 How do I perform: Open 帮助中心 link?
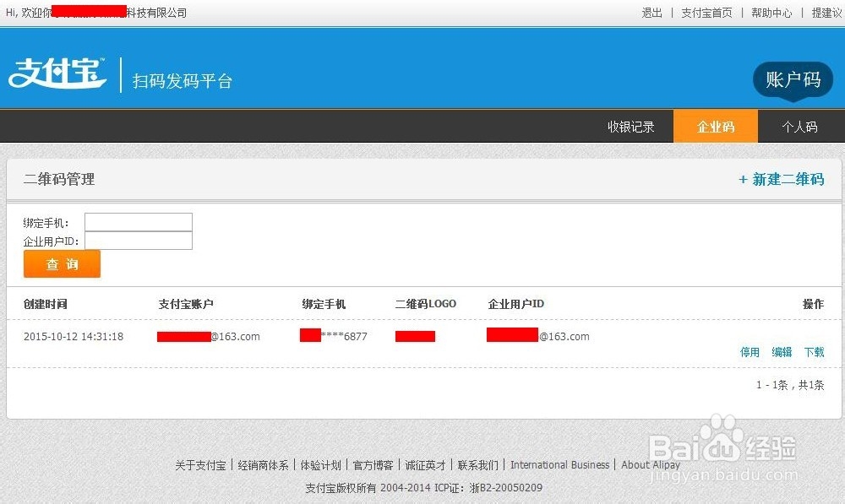pyautogui.click(x=771, y=13)
